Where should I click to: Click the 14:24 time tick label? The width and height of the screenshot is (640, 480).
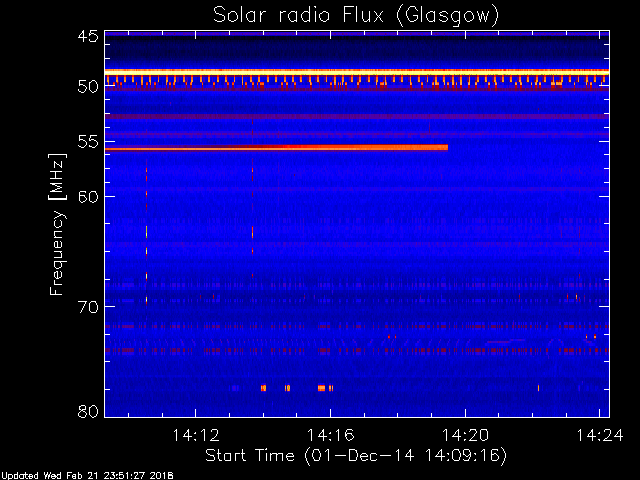click(600, 435)
